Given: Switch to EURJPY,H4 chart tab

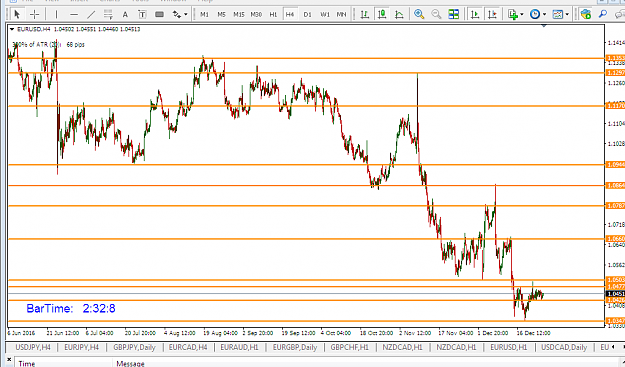Looking at the screenshot, I should coord(82,347).
